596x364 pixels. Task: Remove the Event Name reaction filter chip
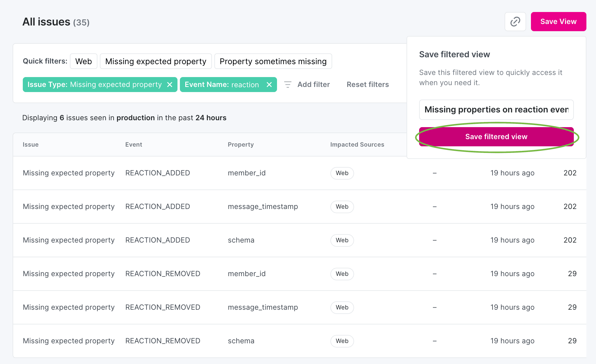(269, 85)
